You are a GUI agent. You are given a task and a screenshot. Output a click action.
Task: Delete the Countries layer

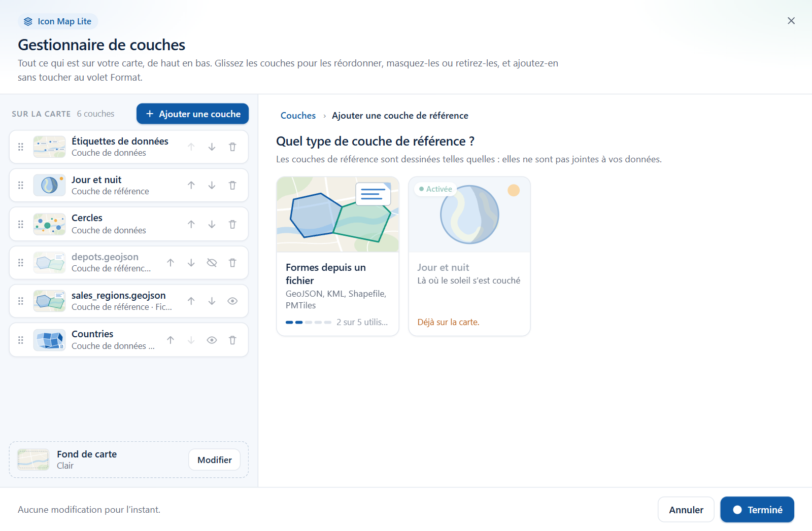(x=232, y=340)
